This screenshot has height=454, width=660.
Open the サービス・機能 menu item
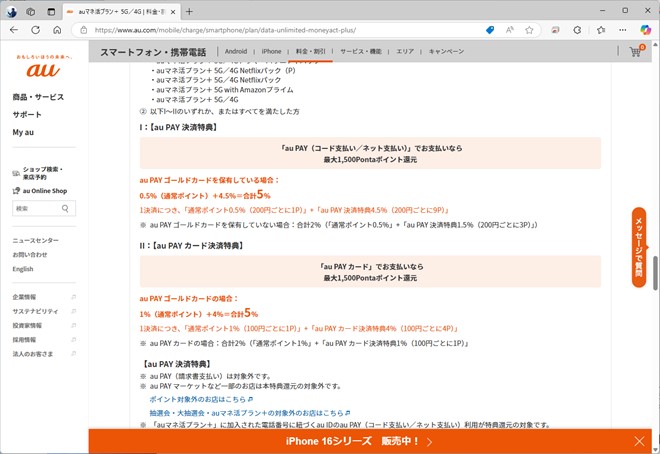(361, 51)
